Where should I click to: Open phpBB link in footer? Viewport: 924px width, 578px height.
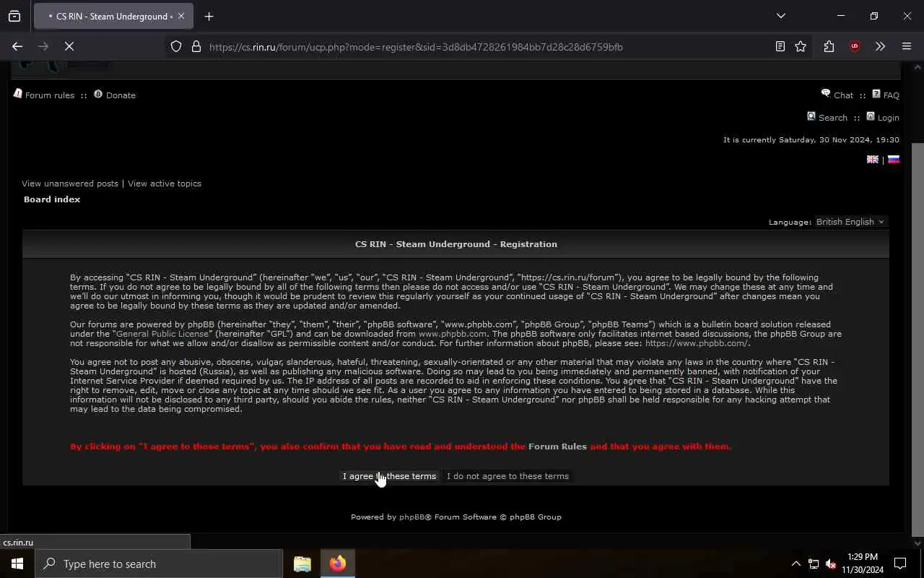[x=411, y=517]
